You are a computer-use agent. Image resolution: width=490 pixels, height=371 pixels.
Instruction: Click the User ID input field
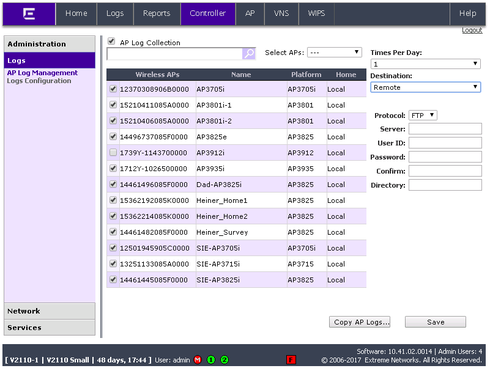[445, 143]
